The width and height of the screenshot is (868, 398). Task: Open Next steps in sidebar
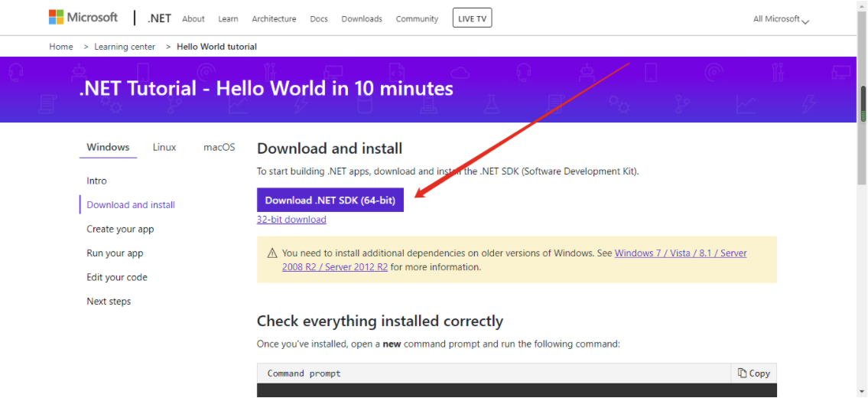pos(109,302)
